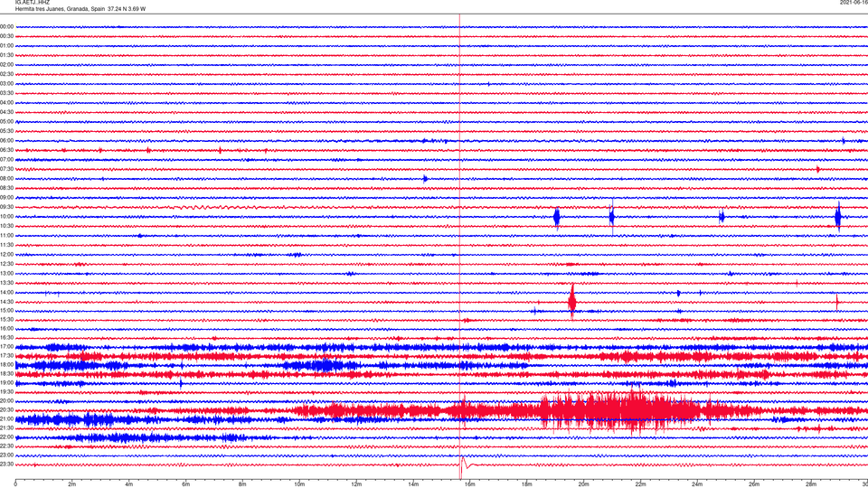Image resolution: width=868 pixels, height=488 pixels.
Task: Click the 23:30 time row label
Action: [x=6, y=465]
